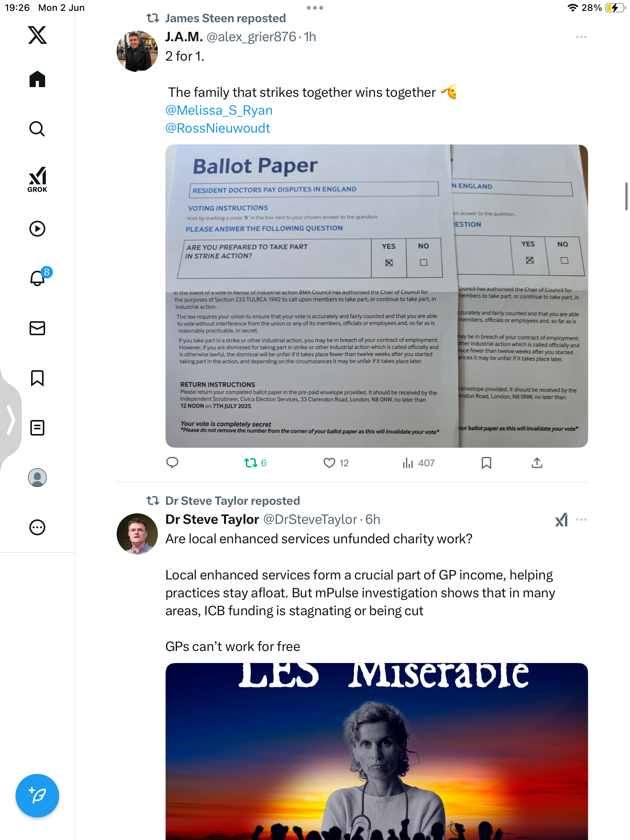The height and width of the screenshot is (840, 630).
Task: Open Bookmarks in the sidebar
Action: (37, 378)
